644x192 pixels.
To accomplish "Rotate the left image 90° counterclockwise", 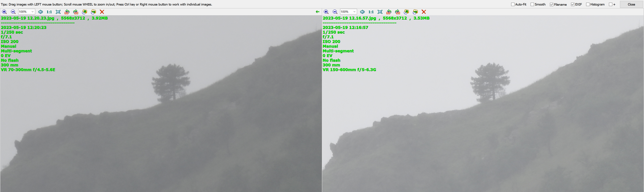I will [x=67, y=12].
